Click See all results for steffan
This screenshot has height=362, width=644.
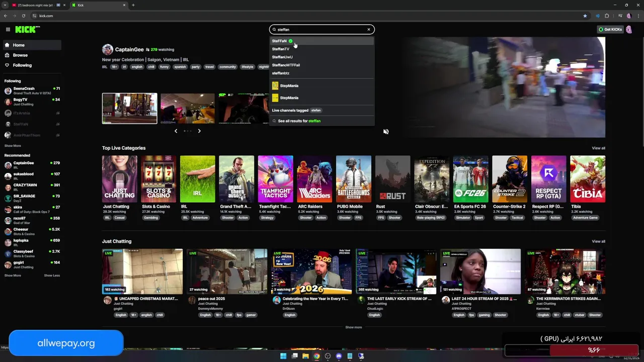click(322, 121)
